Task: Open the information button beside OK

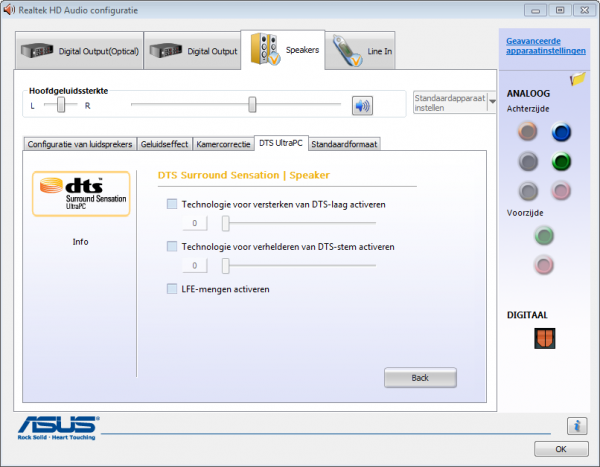Action: tap(576, 425)
